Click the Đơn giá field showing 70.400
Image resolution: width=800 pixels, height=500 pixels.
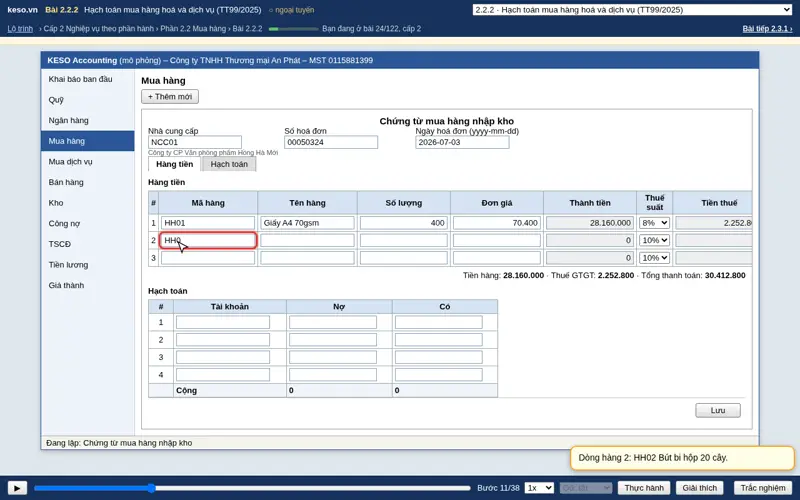tap(496, 223)
